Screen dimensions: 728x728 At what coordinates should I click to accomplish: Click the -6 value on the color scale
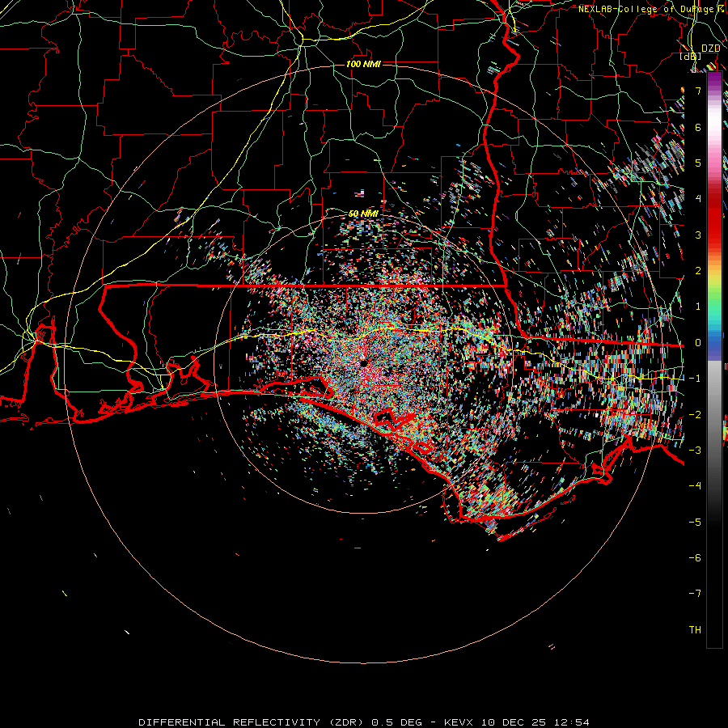point(695,558)
